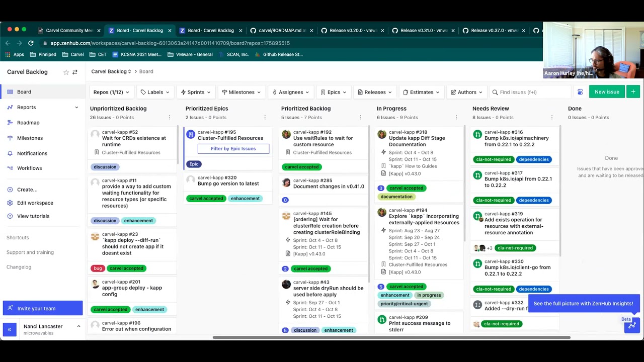
Task: Open the Pinniped bookmarks folder
Action: pos(43,54)
